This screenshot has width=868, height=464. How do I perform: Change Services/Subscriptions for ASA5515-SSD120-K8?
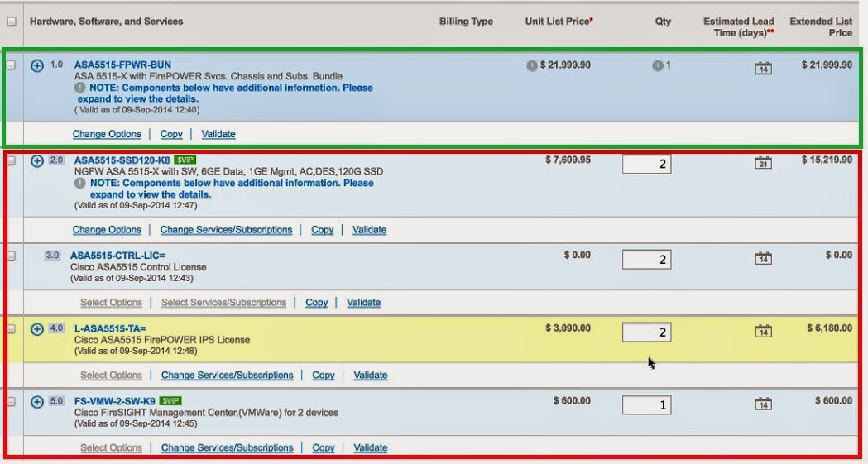click(x=226, y=230)
